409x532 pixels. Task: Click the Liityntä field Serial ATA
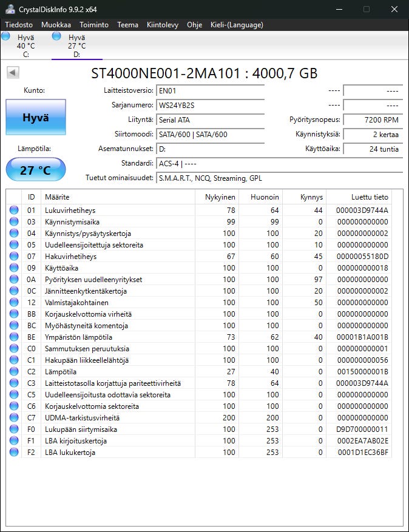click(210, 120)
